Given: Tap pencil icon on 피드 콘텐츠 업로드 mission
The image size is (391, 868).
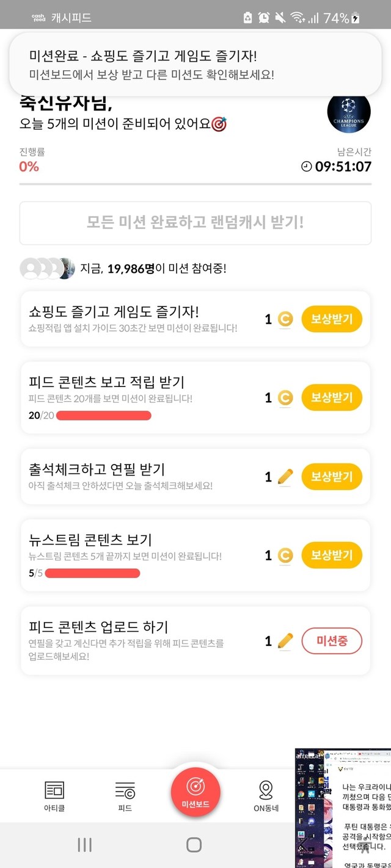Looking at the screenshot, I should [x=285, y=641].
